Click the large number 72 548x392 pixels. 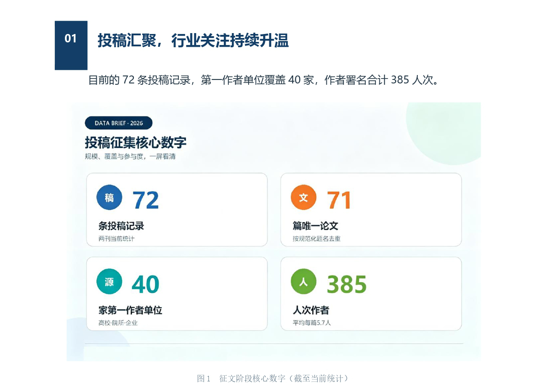click(146, 200)
